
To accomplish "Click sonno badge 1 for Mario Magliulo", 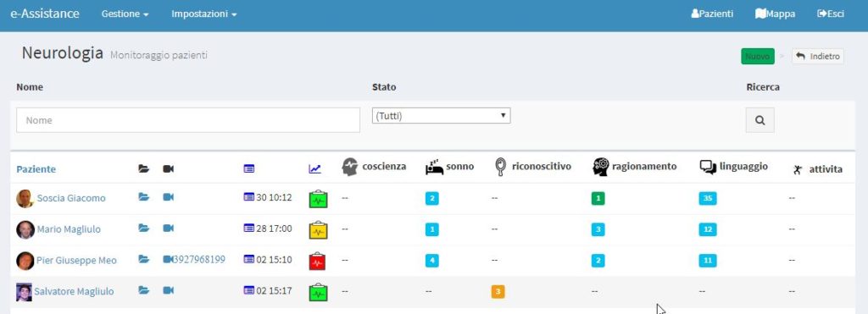I will point(431,229).
